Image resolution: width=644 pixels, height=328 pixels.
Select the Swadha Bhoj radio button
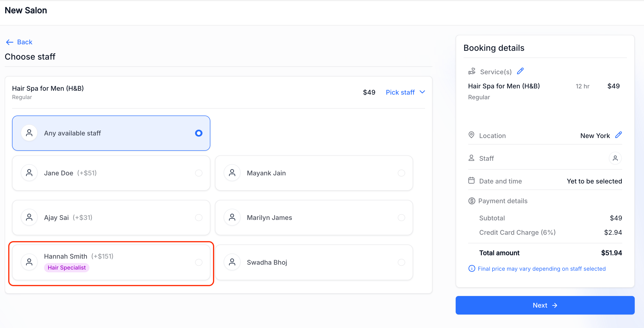coord(401,262)
